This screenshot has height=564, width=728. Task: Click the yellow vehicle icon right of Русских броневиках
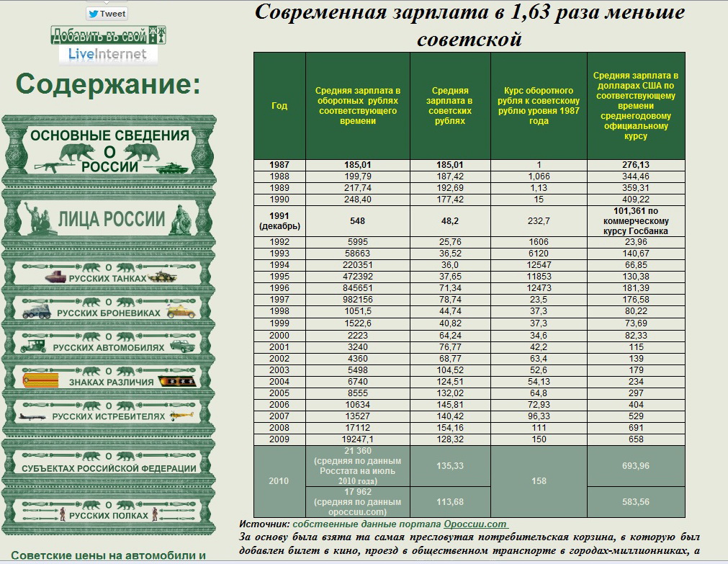coord(181,311)
